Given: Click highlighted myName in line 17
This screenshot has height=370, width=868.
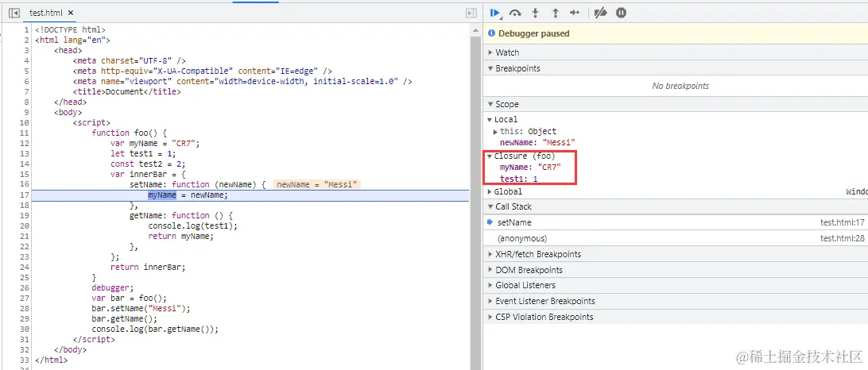Looking at the screenshot, I should point(161,195).
